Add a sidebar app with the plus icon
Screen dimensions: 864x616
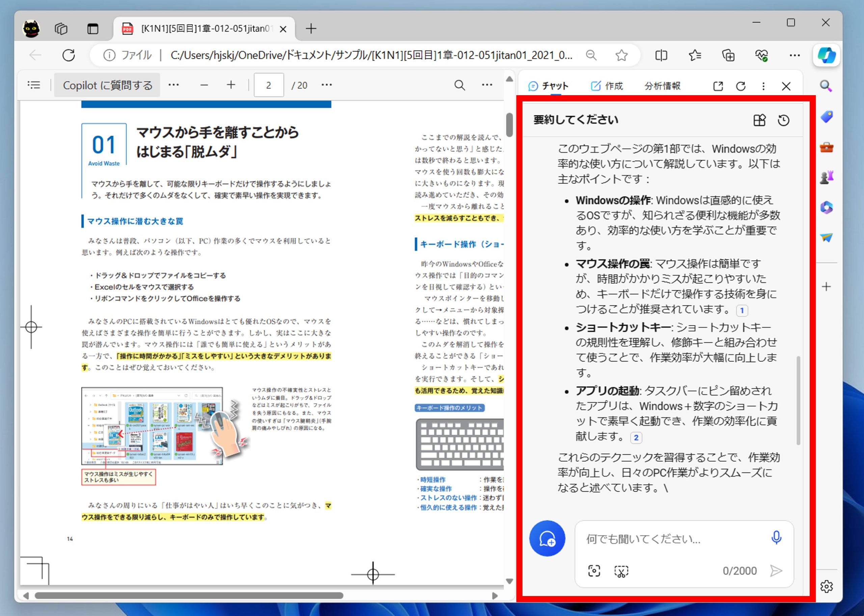coord(827,287)
